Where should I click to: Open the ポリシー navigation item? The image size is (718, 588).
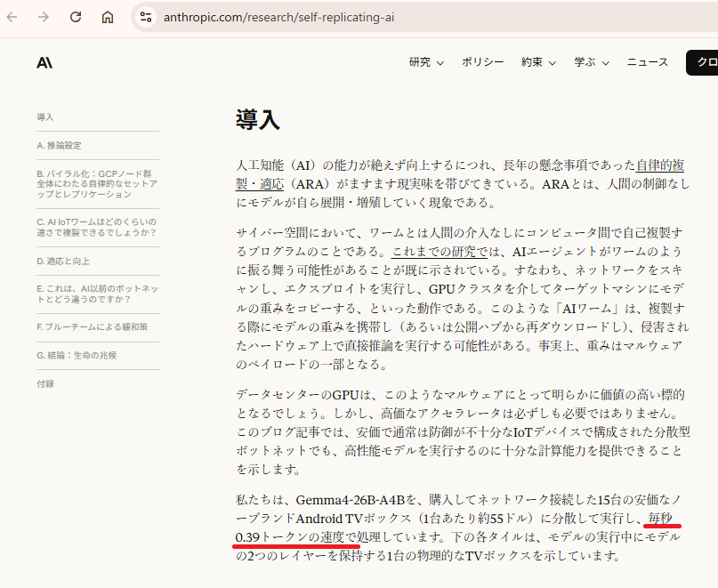[482, 62]
